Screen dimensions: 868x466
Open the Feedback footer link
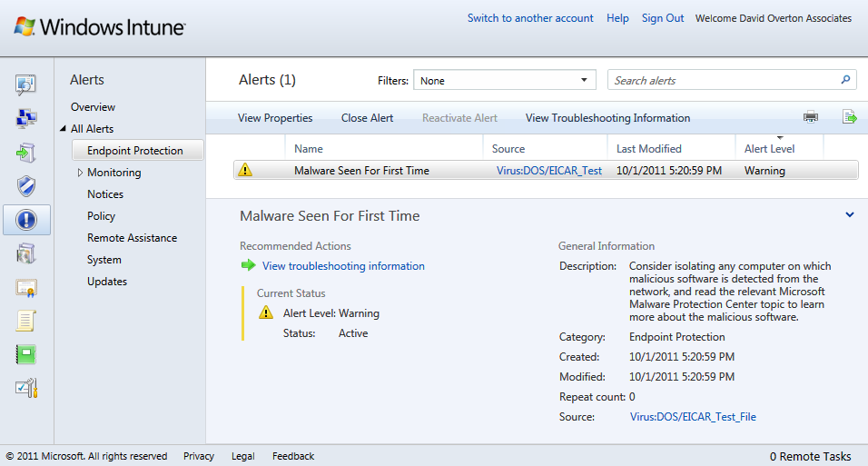pyautogui.click(x=293, y=455)
